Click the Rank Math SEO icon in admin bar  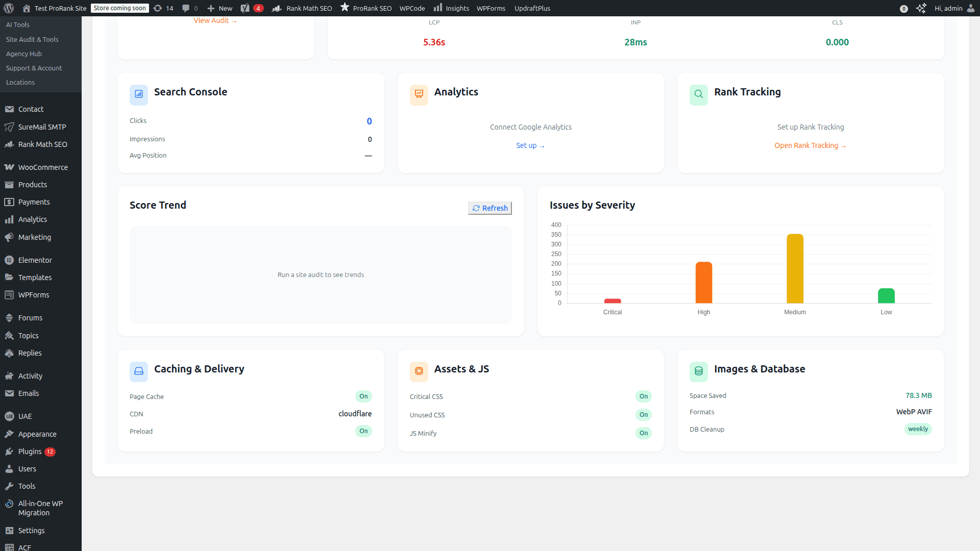(277, 8)
